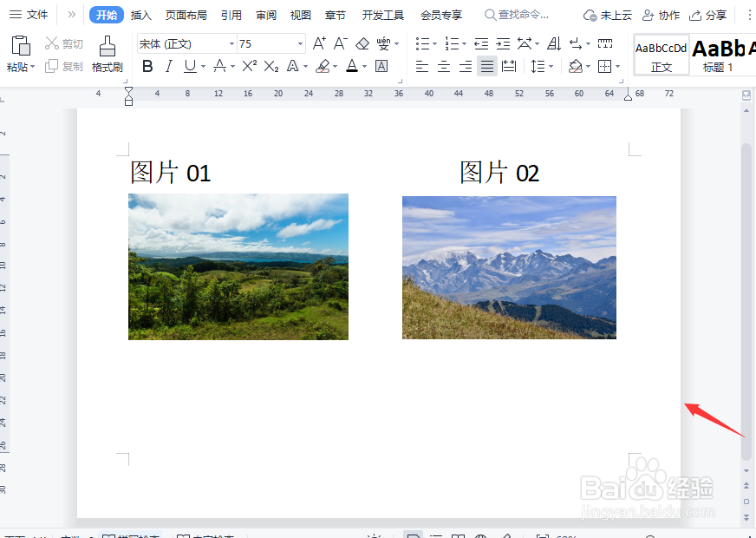This screenshot has height=538, width=756.
Task: Click the Copy (复制) button
Action: (63, 66)
